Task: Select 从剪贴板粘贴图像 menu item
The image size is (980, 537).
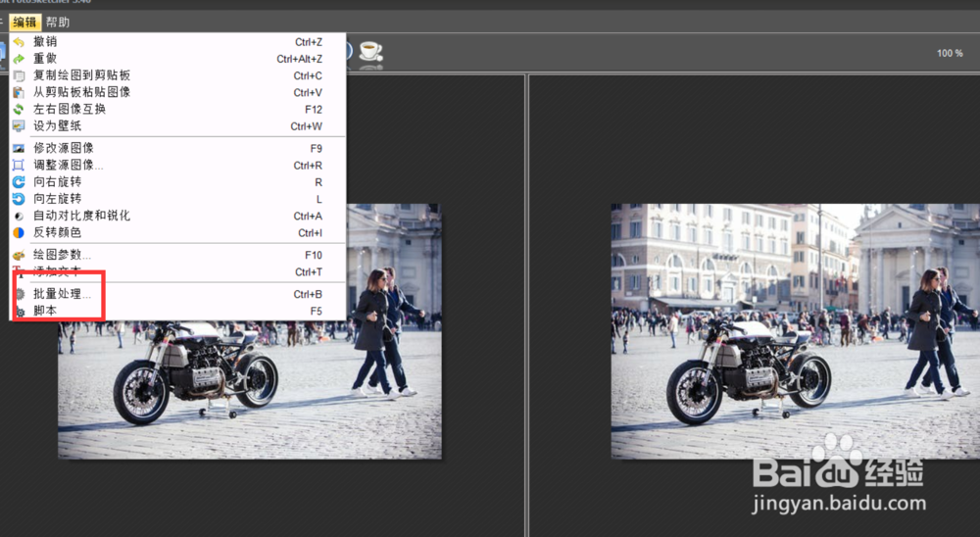Action: point(177,92)
